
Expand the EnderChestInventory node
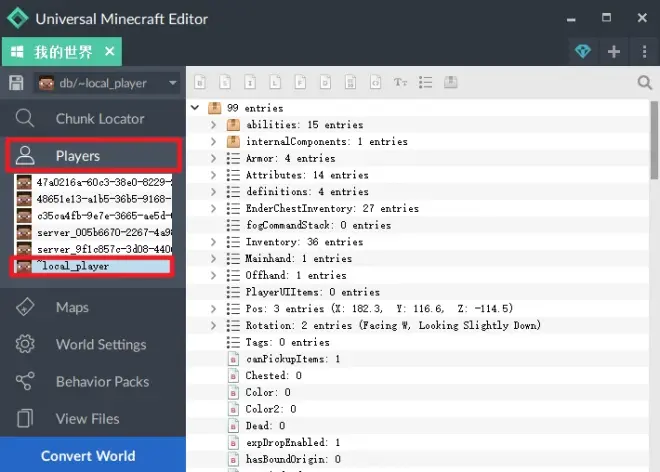click(213, 209)
